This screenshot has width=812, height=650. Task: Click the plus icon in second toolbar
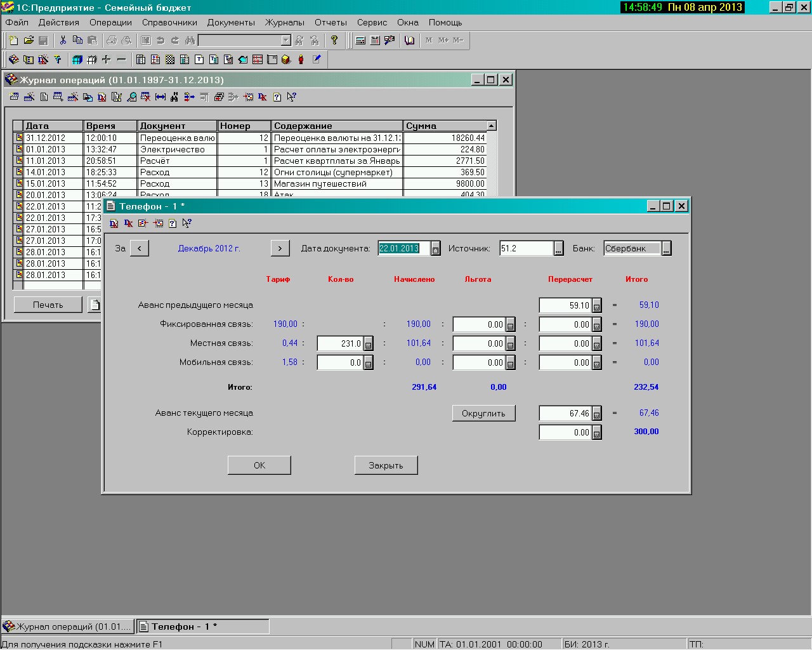point(106,60)
